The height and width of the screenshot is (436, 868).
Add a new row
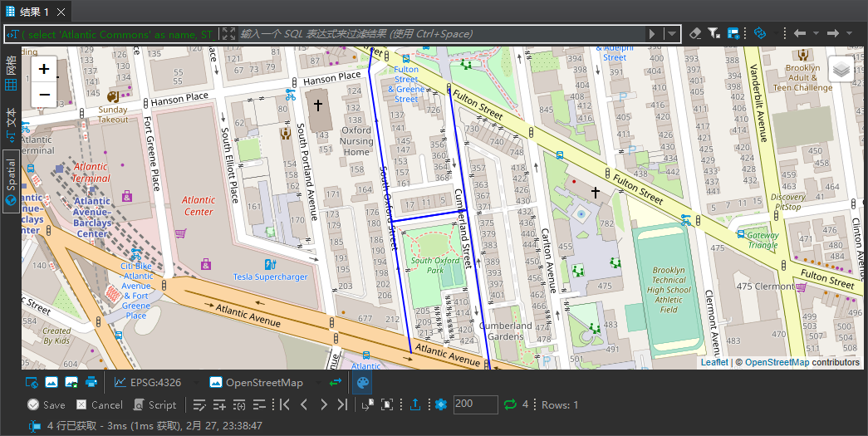pos(219,405)
